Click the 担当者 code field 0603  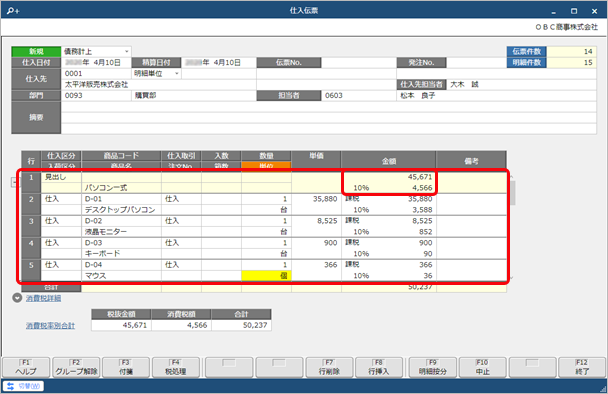358,95
